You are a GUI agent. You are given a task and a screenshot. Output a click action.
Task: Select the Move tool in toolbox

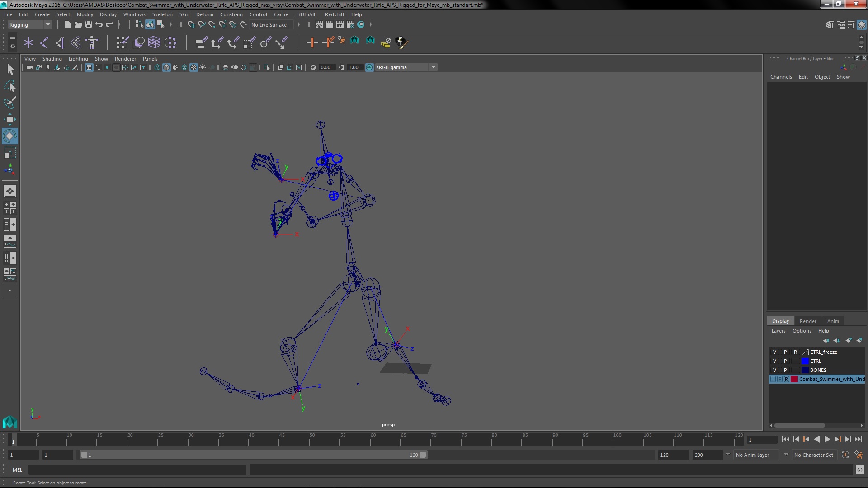click(9, 120)
